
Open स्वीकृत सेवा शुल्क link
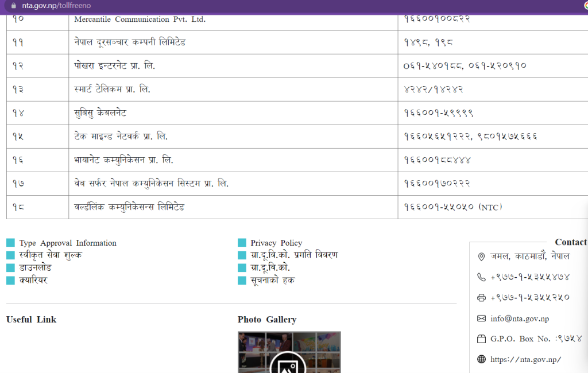pos(51,255)
